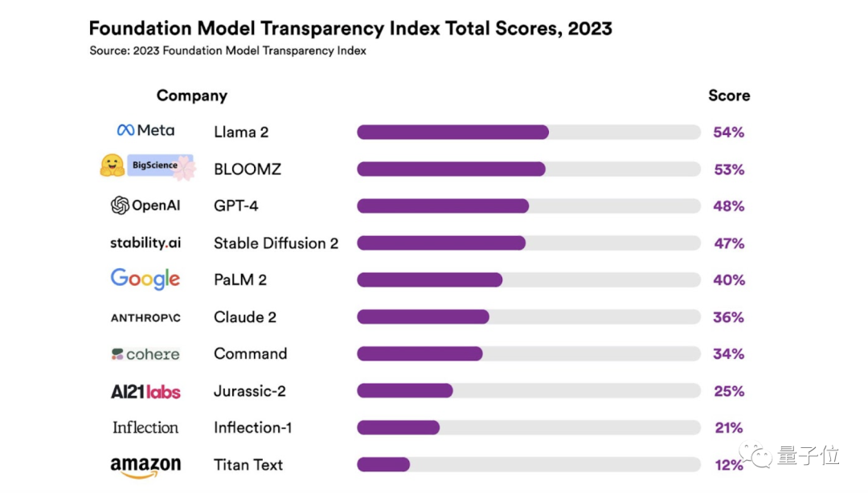
Task: Click the Claude 2 model name
Action: click(x=245, y=317)
